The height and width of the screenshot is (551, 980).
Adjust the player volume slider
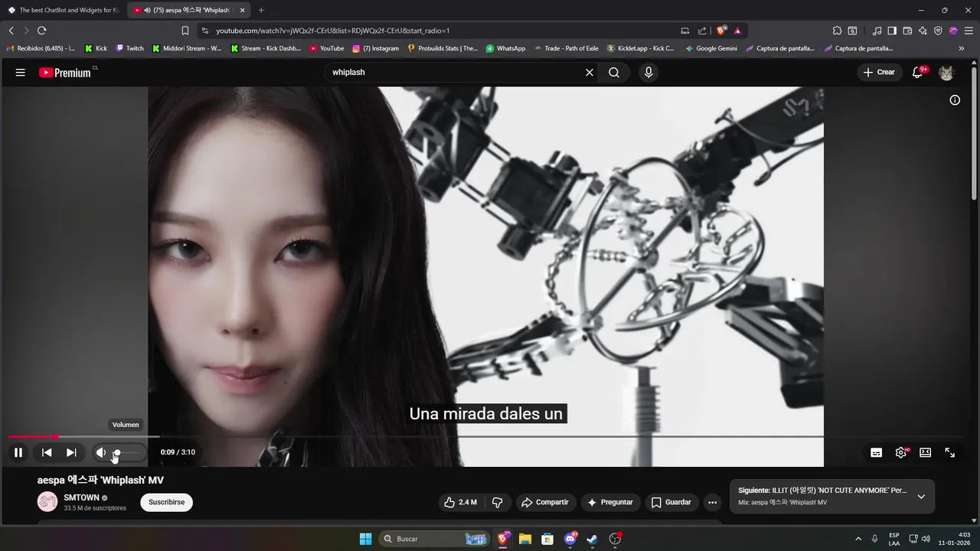(x=126, y=452)
